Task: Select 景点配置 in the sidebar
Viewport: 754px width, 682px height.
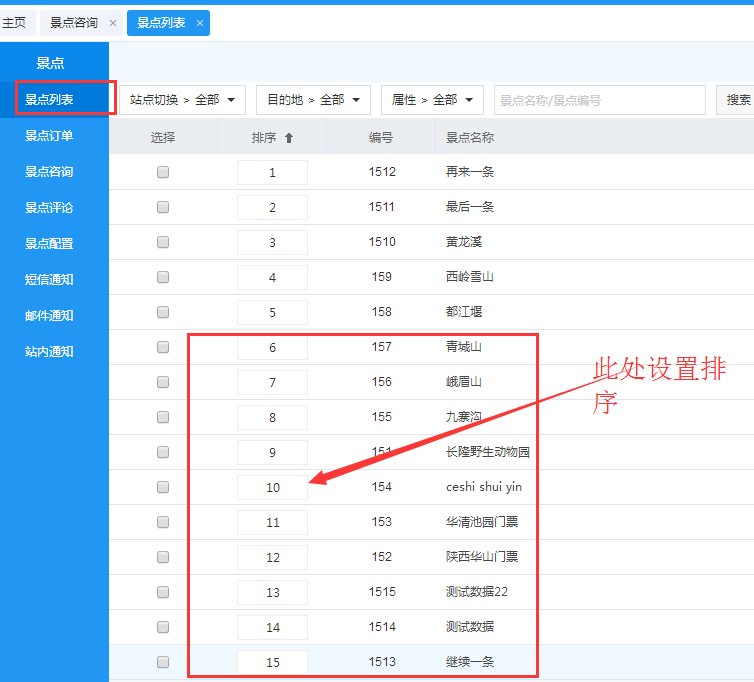Action: [49, 244]
